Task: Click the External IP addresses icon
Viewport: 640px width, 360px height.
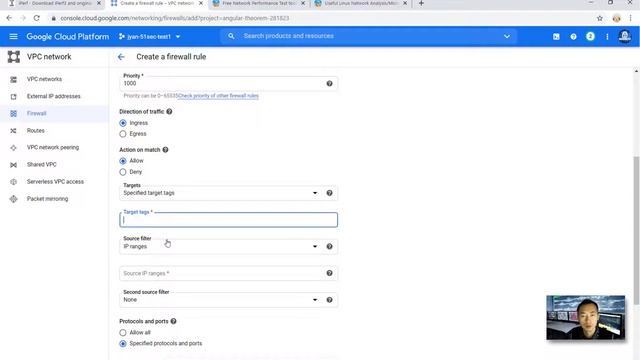Action: [x=13, y=96]
